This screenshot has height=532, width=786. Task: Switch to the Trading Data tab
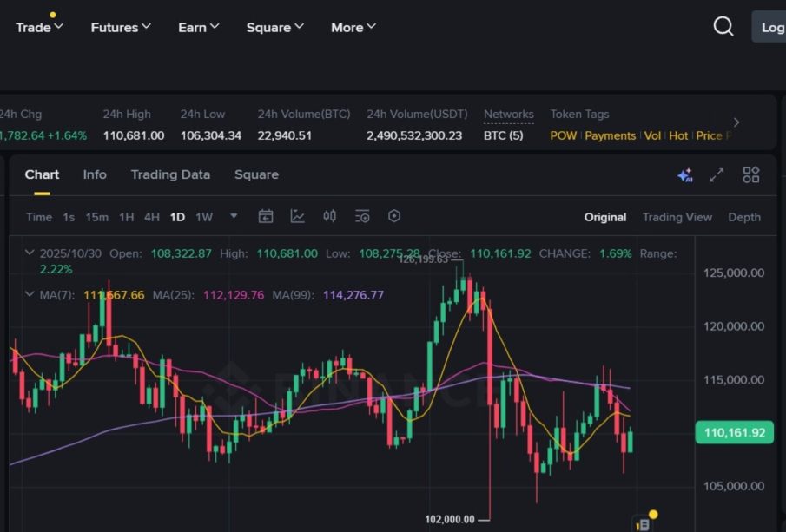pyautogui.click(x=170, y=174)
